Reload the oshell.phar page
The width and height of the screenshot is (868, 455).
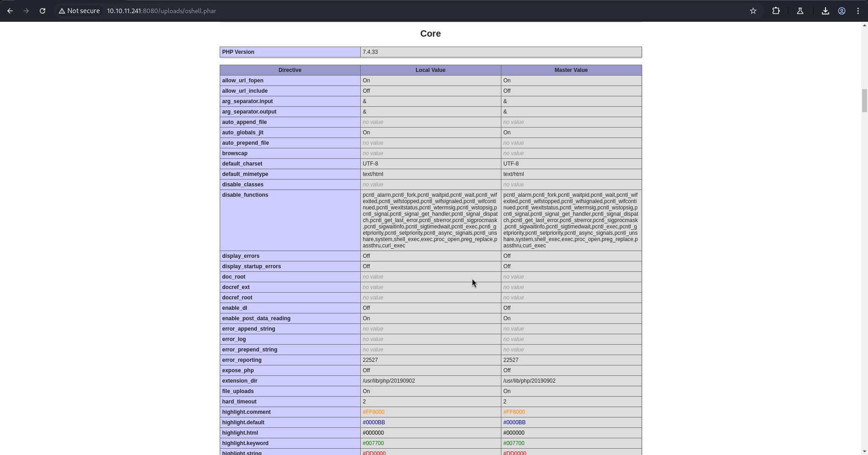[x=42, y=11]
